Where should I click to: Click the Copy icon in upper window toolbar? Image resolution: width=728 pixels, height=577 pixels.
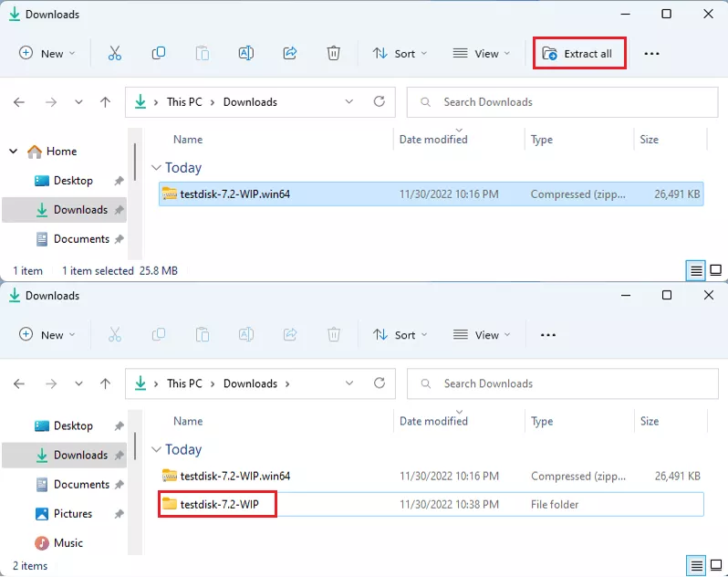click(159, 54)
